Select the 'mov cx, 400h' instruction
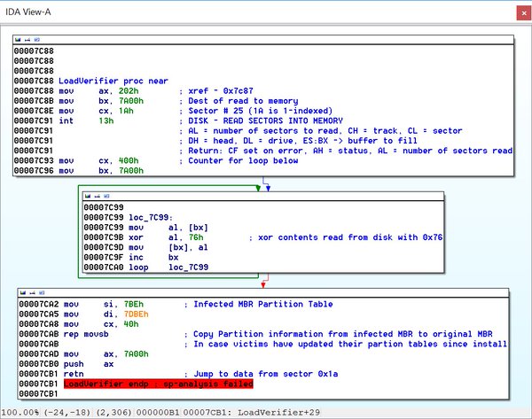The height and width of the screenshot is (419, 532). coord(98,160)
